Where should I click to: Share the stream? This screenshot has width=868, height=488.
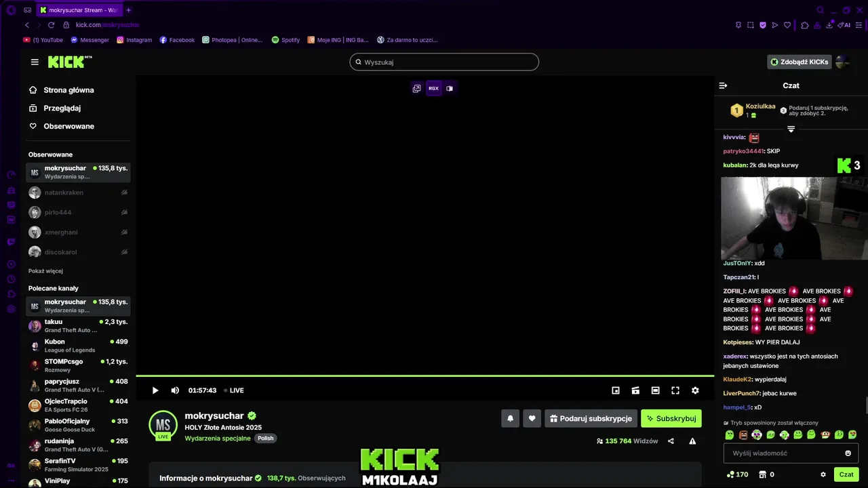click(x=671, y=441)
